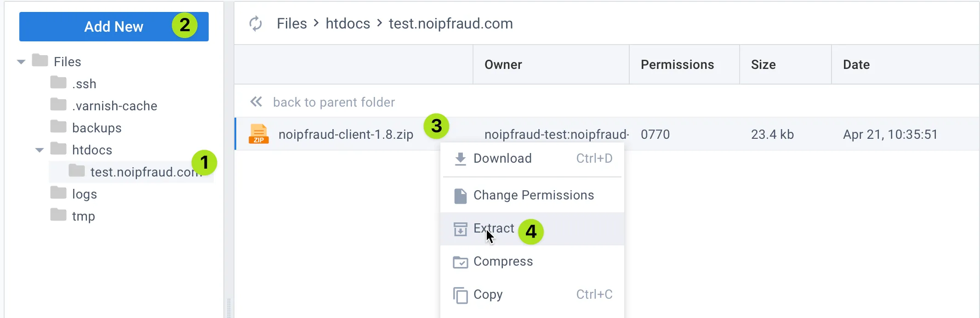Image resolution: width=980 pixels, height=318 pixels.
Task: Sort by the Size column header
Action: click(763, 65)
